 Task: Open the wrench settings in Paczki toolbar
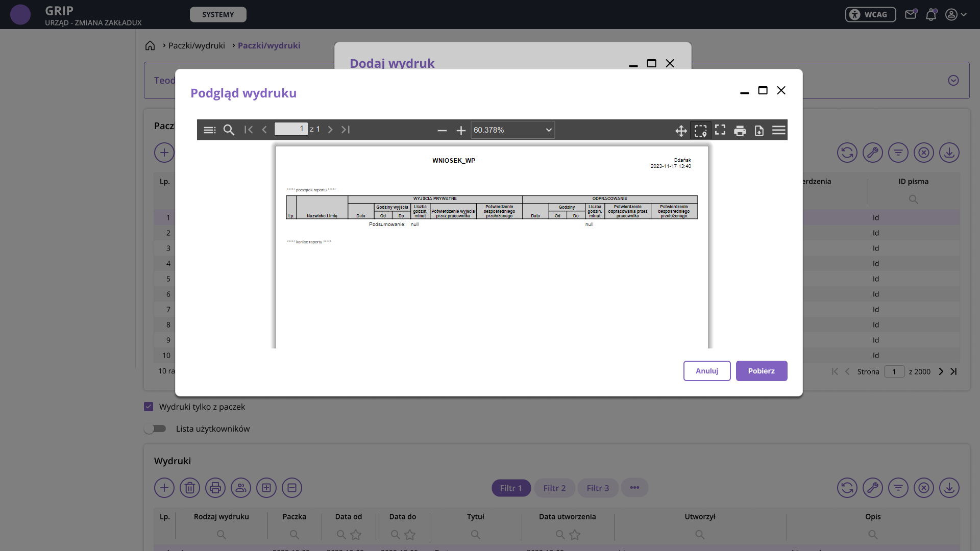(x=873, y=153)
